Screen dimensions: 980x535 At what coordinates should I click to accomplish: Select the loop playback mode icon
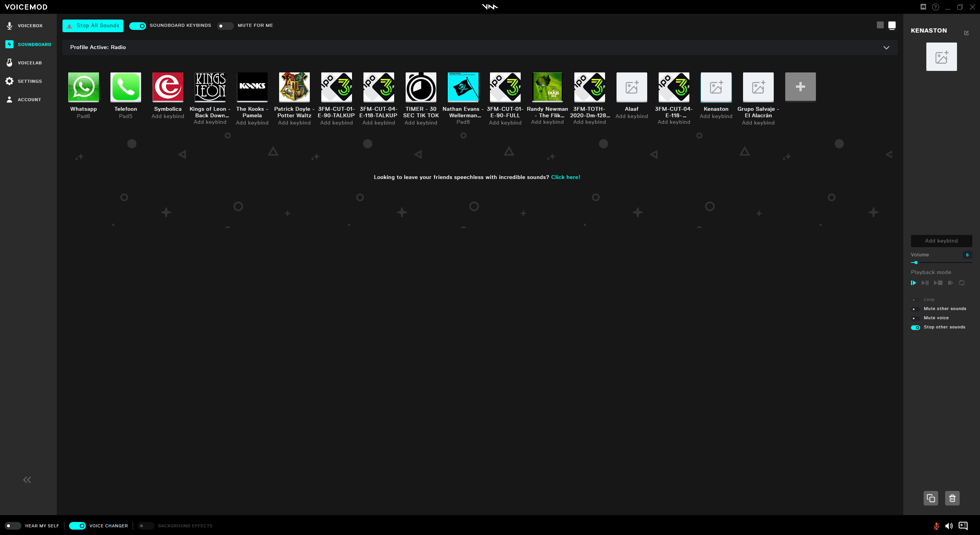point(962,283)
